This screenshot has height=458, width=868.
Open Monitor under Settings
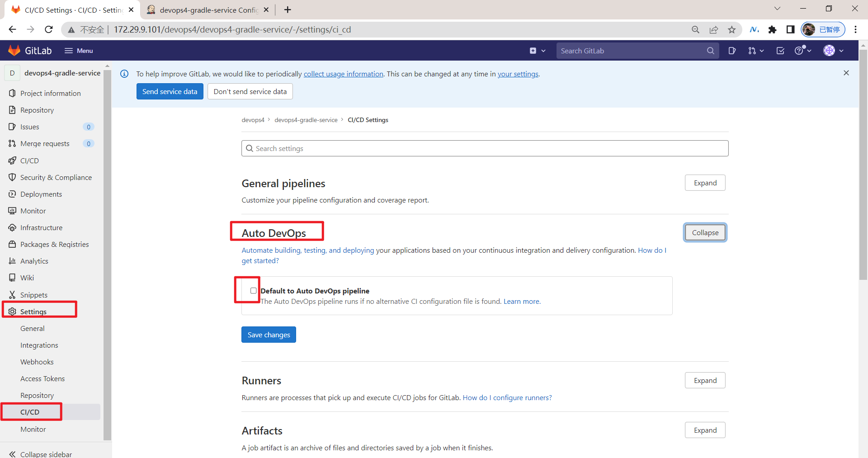(x=33, y=429)
